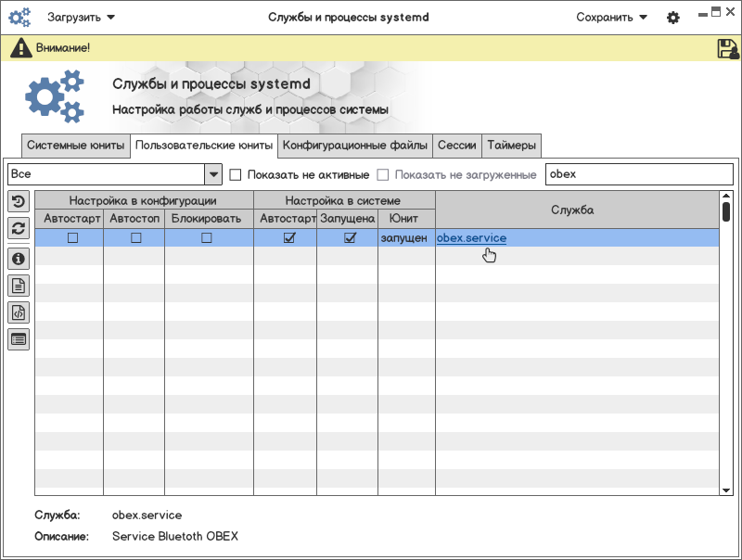Go to the 'Таймеры' tab
This screenshot has width=742, height=560.
(511, 146)
